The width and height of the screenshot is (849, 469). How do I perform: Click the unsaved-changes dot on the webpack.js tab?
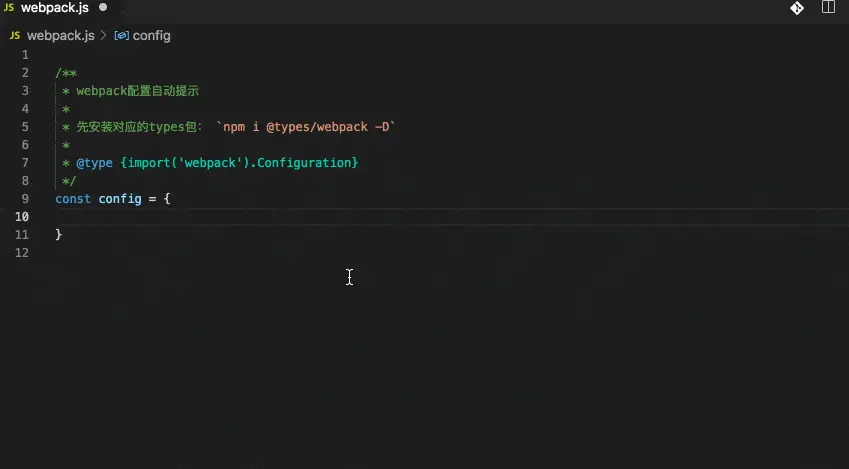click(103, 8)
